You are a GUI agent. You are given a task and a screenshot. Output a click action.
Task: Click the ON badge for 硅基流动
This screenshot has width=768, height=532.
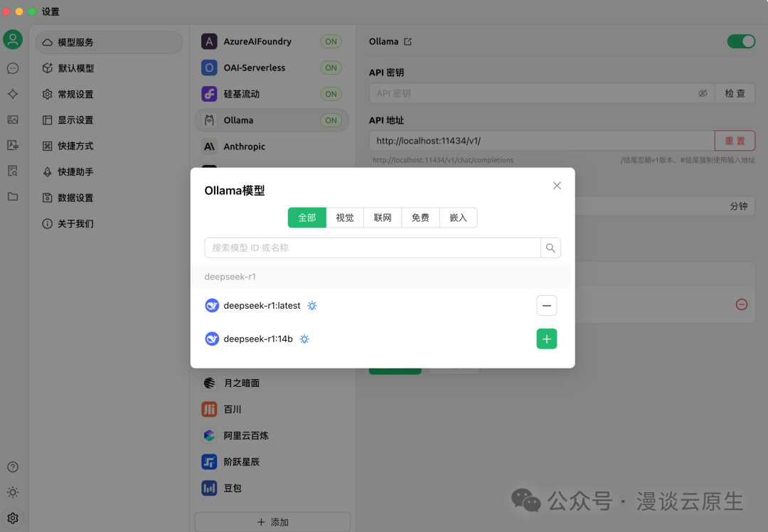[331, 94]
